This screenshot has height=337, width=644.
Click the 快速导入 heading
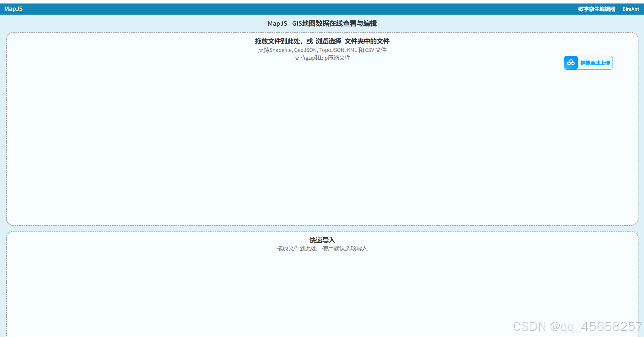pyautogui.click(x=322, y=240)
